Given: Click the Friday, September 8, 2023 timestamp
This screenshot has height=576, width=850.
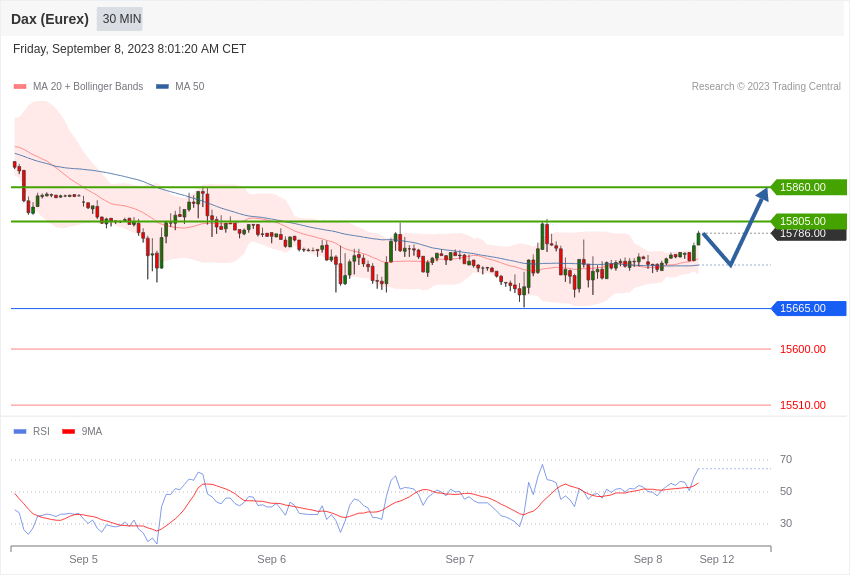Looking at the screenshot, I should coord(129,49).
